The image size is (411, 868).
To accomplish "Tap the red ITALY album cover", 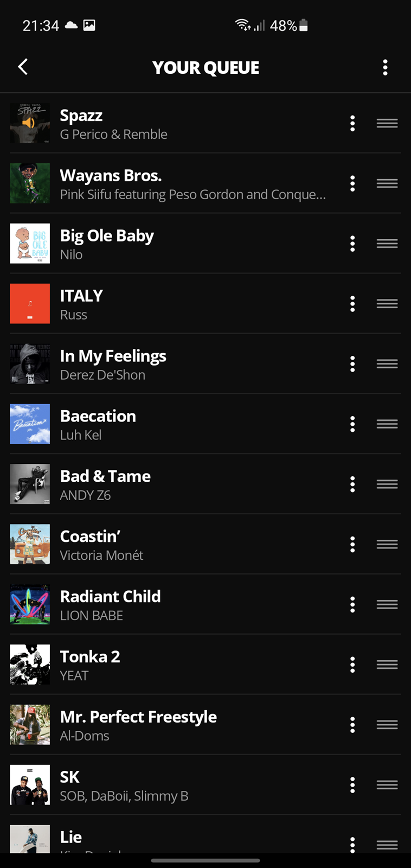I will (x=30, y=304).
